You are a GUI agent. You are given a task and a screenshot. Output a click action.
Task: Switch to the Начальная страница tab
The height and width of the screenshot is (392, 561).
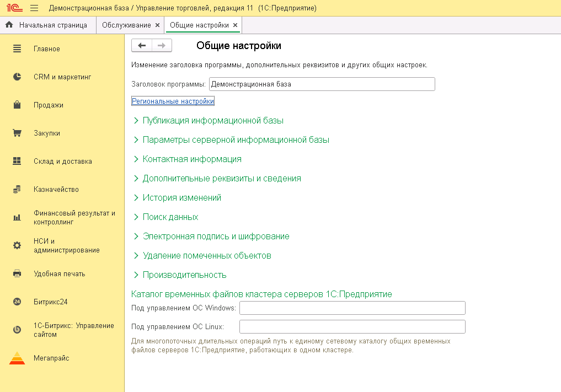(x=47, y=25)
